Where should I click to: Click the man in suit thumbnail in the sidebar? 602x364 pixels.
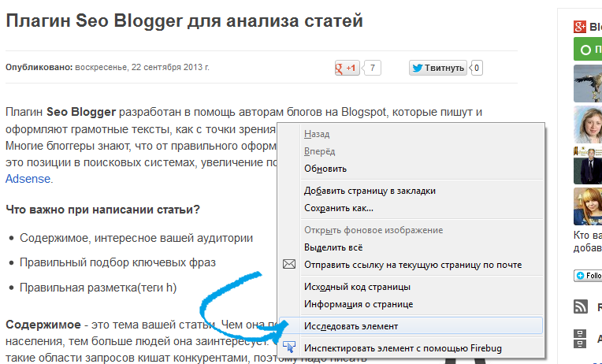(588, 165)
